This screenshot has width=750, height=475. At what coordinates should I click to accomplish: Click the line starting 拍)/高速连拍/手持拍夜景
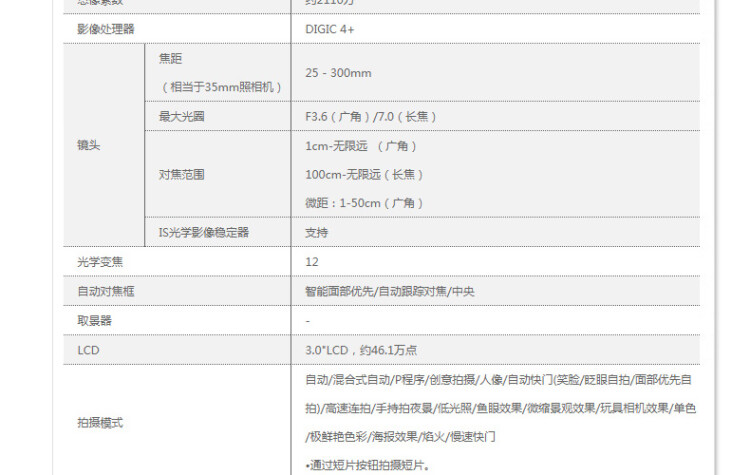pos(500,408)
